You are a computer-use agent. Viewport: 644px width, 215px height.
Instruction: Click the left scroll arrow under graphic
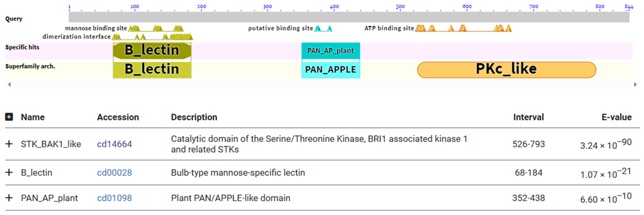[x=9, y=84]
